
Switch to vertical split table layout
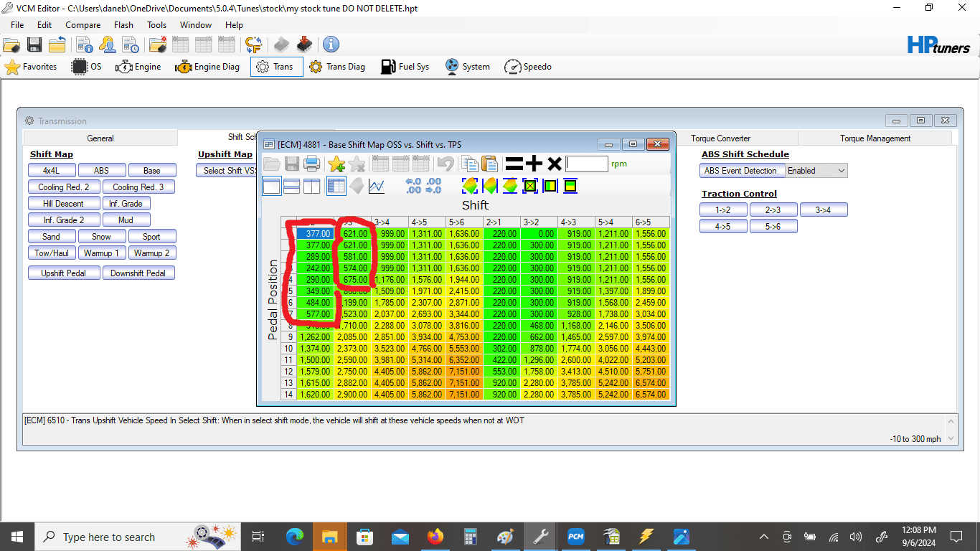click(312, 187)
